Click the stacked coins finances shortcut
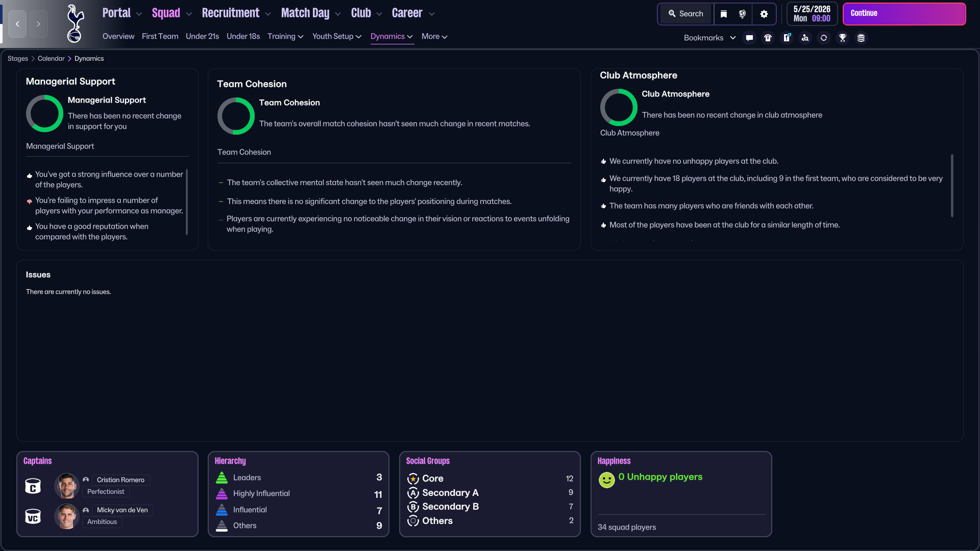Screen dimensions: 980x551 point(861,38)
